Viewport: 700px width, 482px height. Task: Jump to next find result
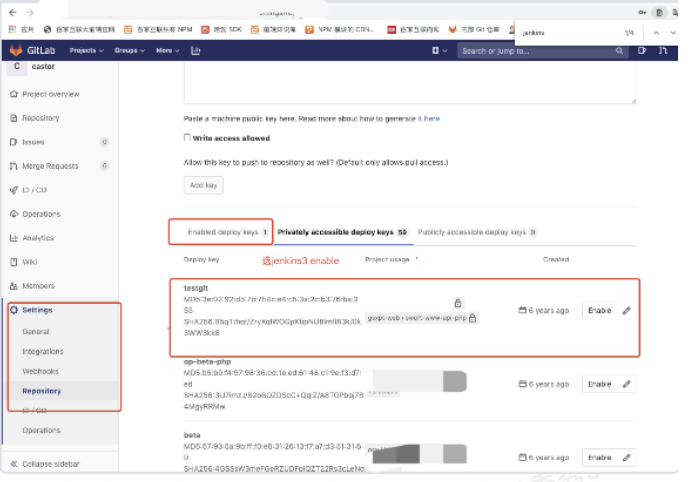coord(673,33)
